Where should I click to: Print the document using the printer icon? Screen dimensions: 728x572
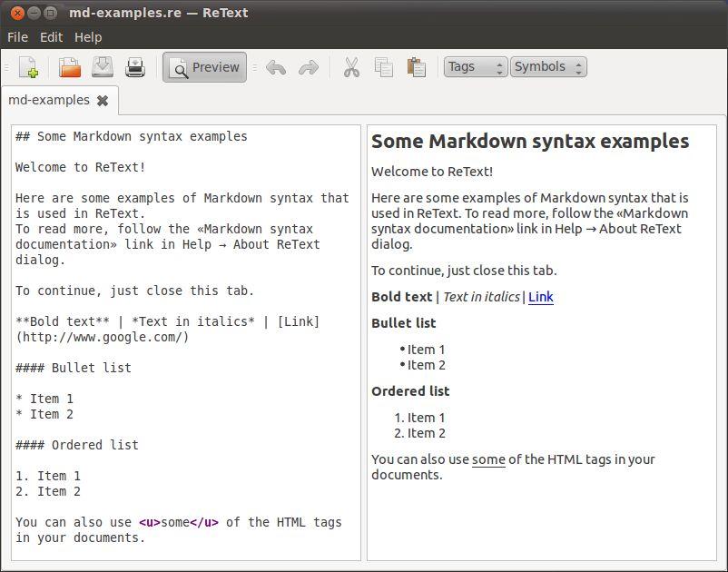click(x=135, y=67)
